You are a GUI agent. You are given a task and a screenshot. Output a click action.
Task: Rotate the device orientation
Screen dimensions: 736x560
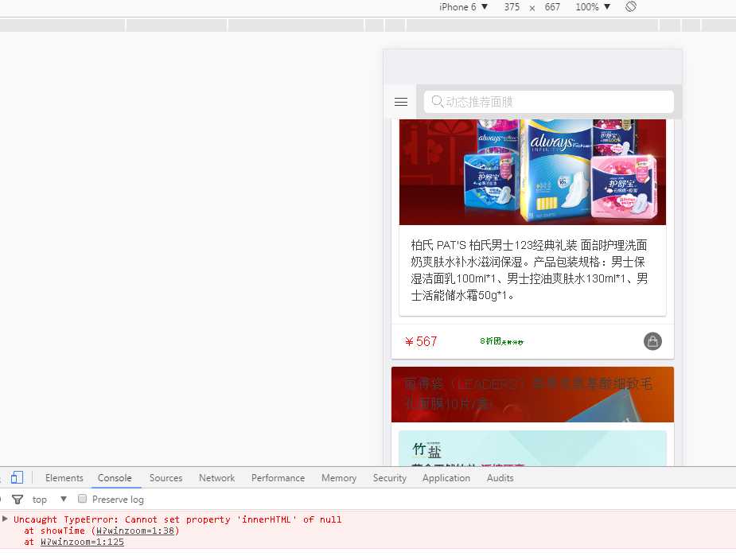[x=631, y=6]
